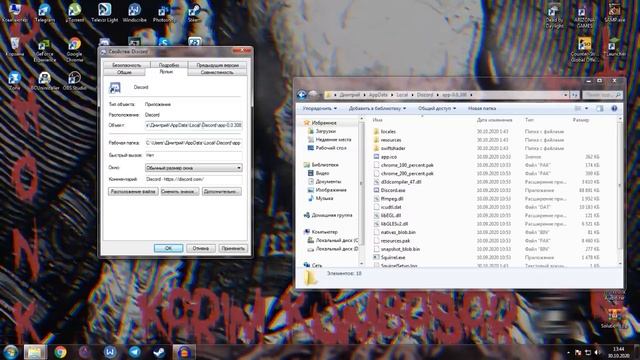
Task: Switch to the Подробно tab
Action: [x=169, y=65]
